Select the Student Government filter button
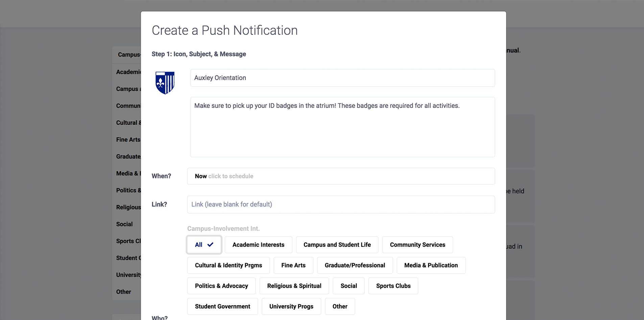 pyautogui.click(x=222, y=306)
